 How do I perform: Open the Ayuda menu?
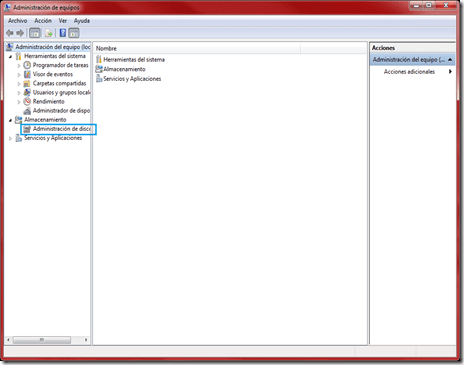[82, 21]
